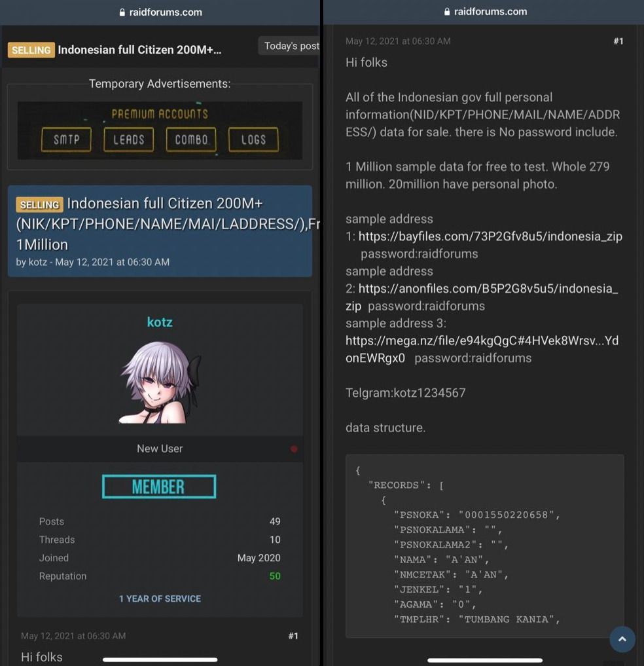Click the 1 YEAR OF SERVICE award

tap(160, 599)
